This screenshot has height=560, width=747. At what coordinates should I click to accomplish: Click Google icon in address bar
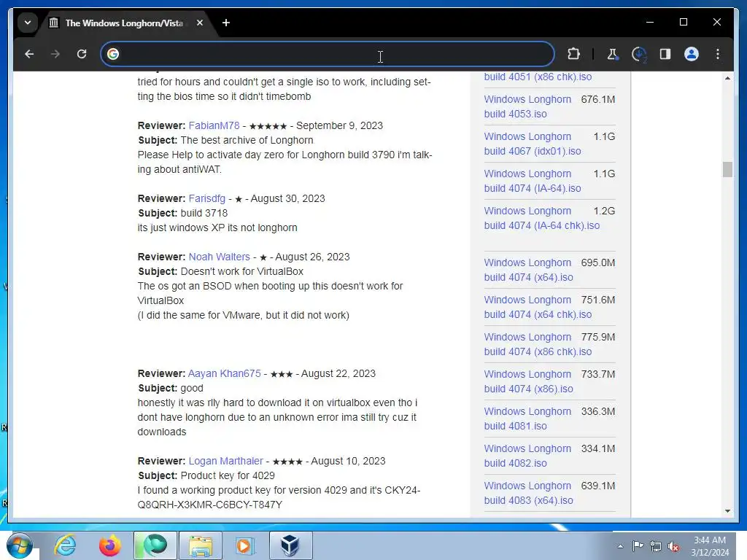click(113, 54)
